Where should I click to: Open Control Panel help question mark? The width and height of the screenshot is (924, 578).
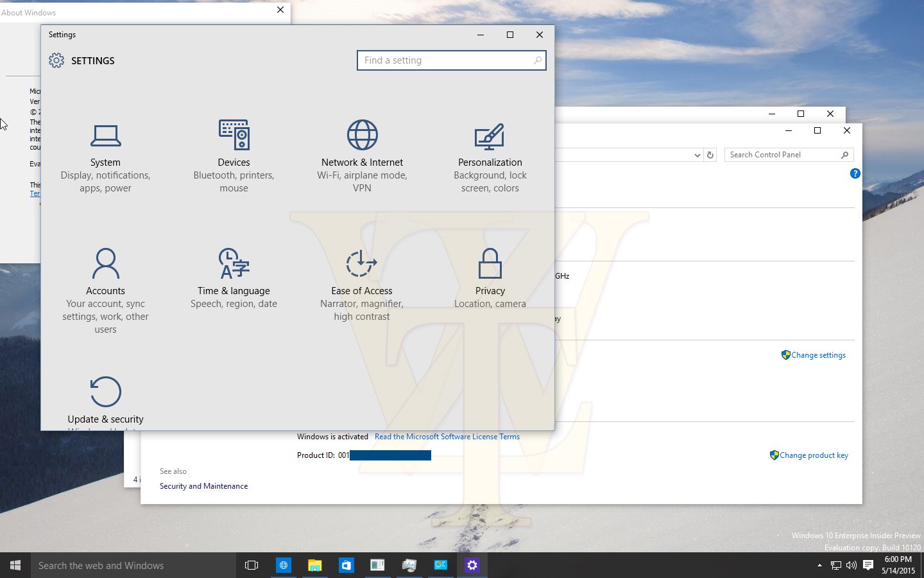855,173
